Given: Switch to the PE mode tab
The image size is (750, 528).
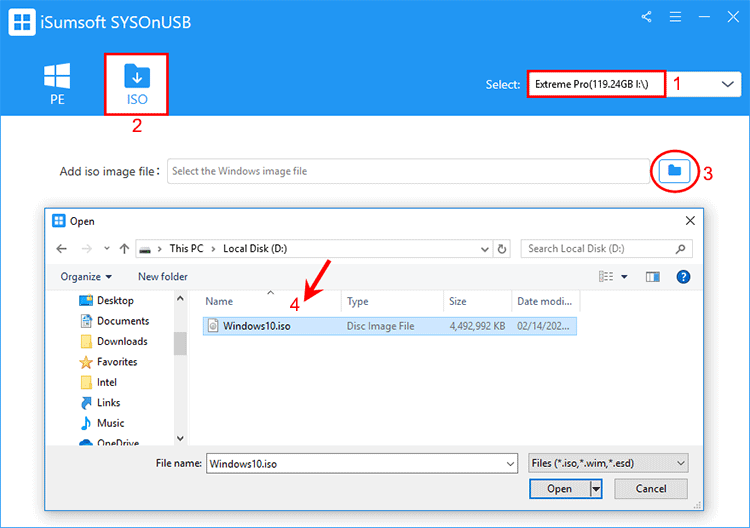Looking at the screenshot, I should click(x=57, y=84).
